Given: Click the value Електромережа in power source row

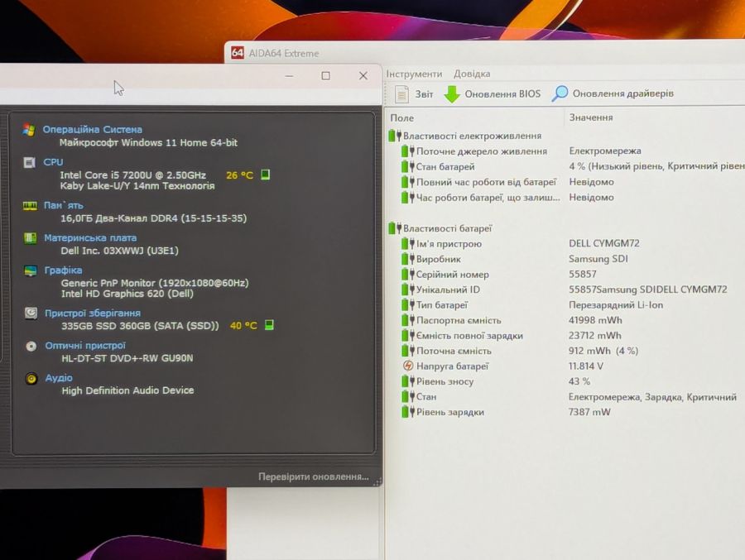Looking at the screenshot, I should point(605,151).
